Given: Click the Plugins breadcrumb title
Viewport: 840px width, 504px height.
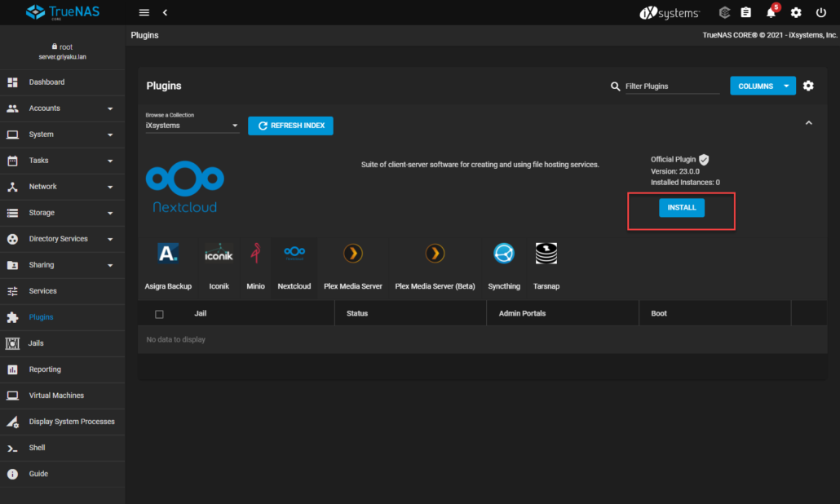Looking at the screenshot, I should click(144, 35).
